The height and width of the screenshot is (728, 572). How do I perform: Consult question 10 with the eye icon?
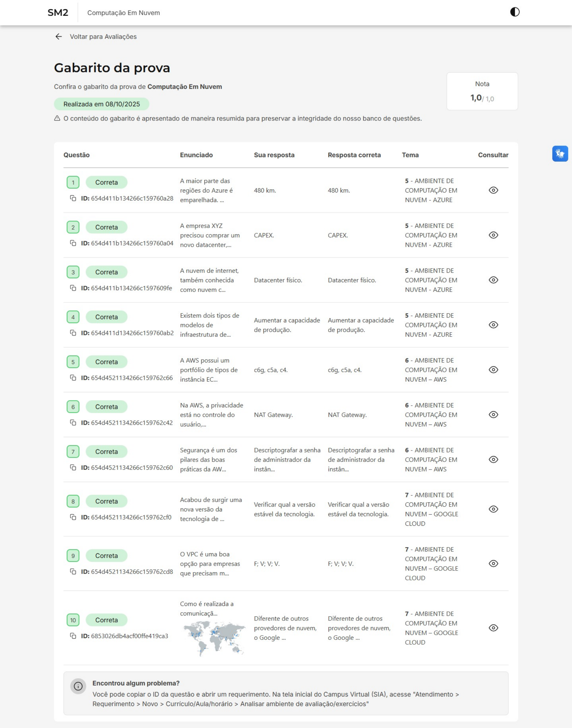493,628
